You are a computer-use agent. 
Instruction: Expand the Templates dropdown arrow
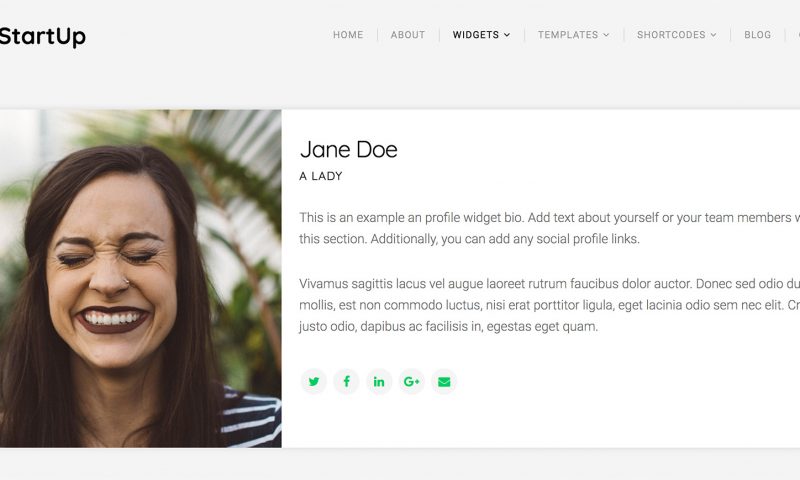pyautogui.click(x=606, y=35)
